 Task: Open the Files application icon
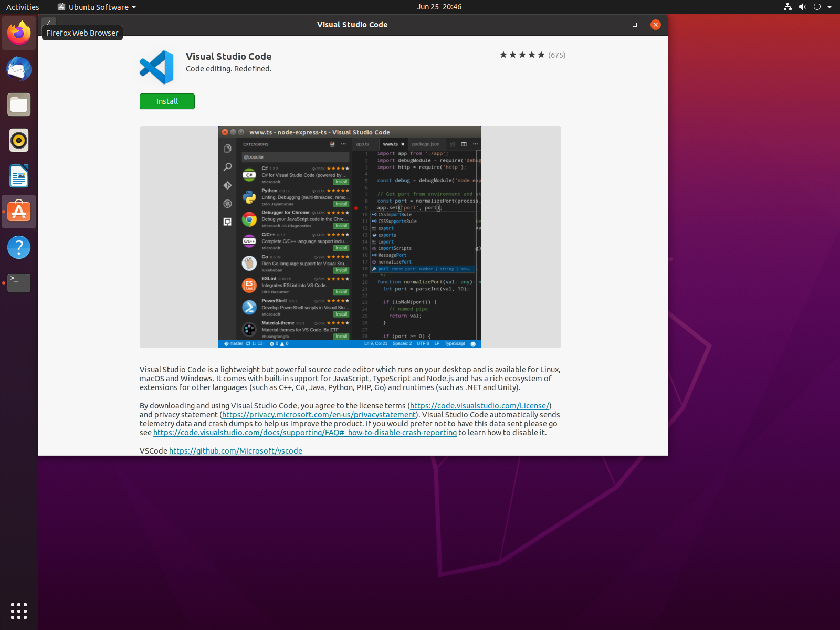19,104
